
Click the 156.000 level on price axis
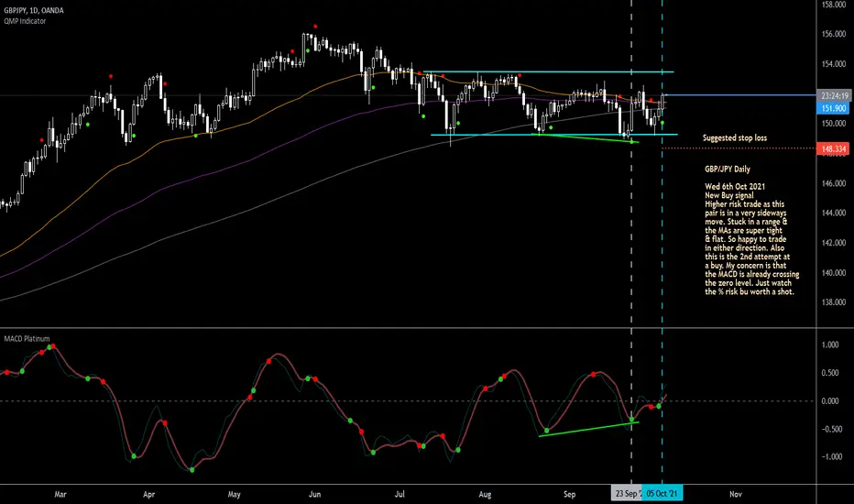point(834,34)
